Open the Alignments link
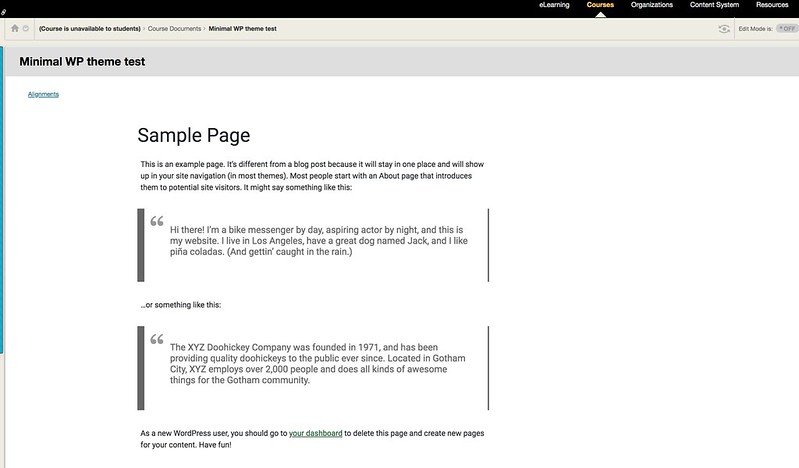Screen dimensions: 799x468 click(x=43, y=94)
